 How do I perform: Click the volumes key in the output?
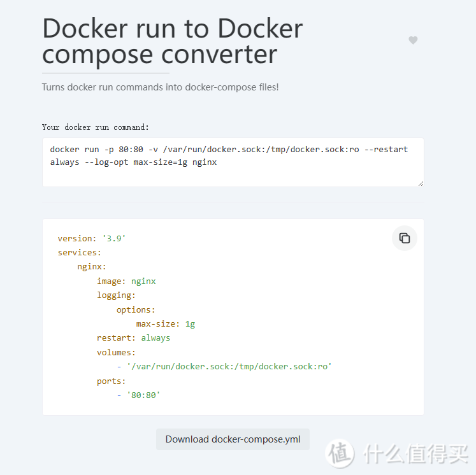coord(116,352)
